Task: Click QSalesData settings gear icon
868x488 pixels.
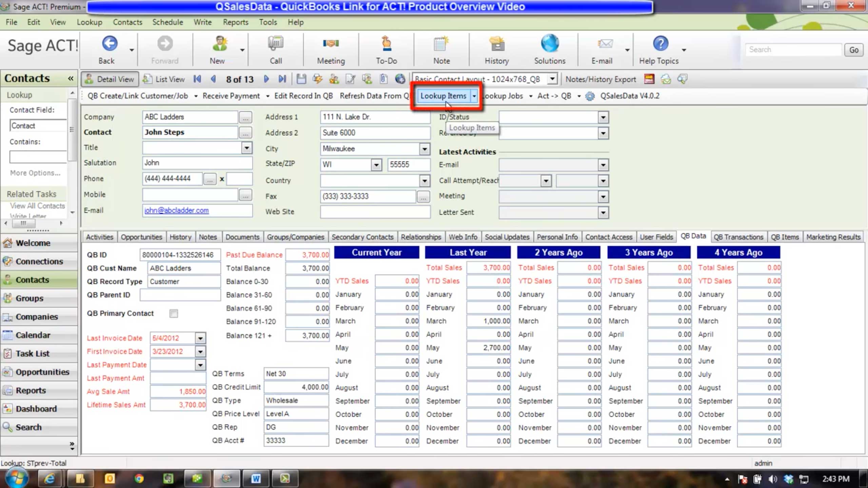Action: 590,96
